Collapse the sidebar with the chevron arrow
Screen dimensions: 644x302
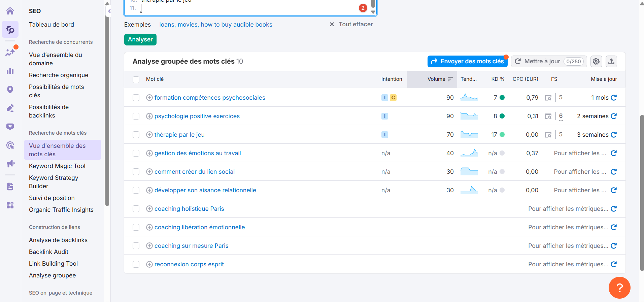click(109, 11)
